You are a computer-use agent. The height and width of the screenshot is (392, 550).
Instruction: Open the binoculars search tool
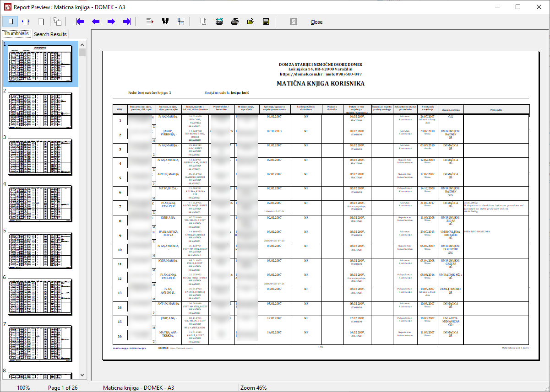[165, 21]
